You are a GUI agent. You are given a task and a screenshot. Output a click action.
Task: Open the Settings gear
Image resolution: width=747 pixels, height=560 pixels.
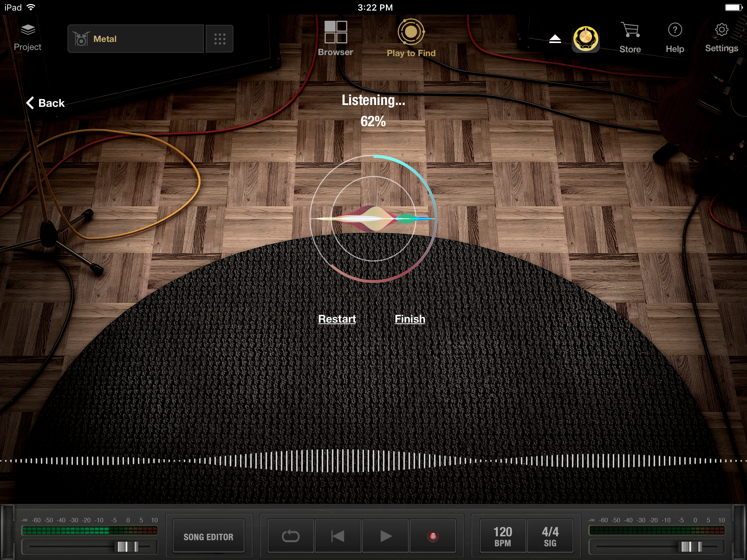(721, 38)
